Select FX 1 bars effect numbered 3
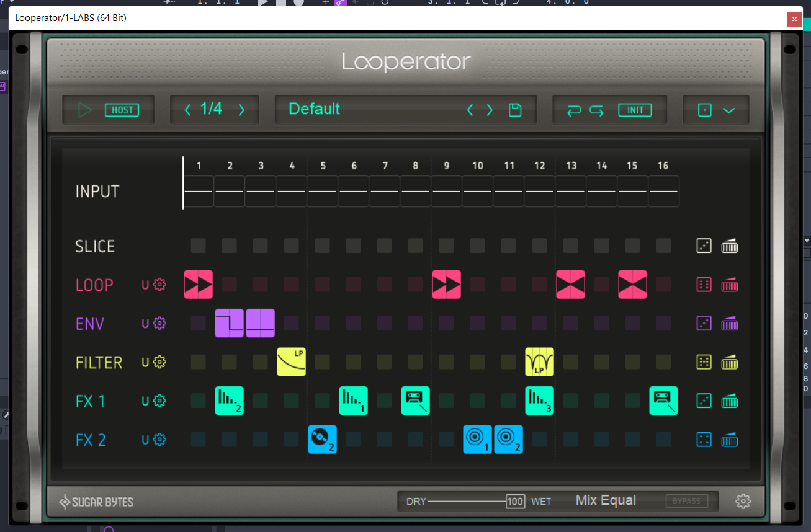This screenshot has width=811, height=532. coord(540,401)
